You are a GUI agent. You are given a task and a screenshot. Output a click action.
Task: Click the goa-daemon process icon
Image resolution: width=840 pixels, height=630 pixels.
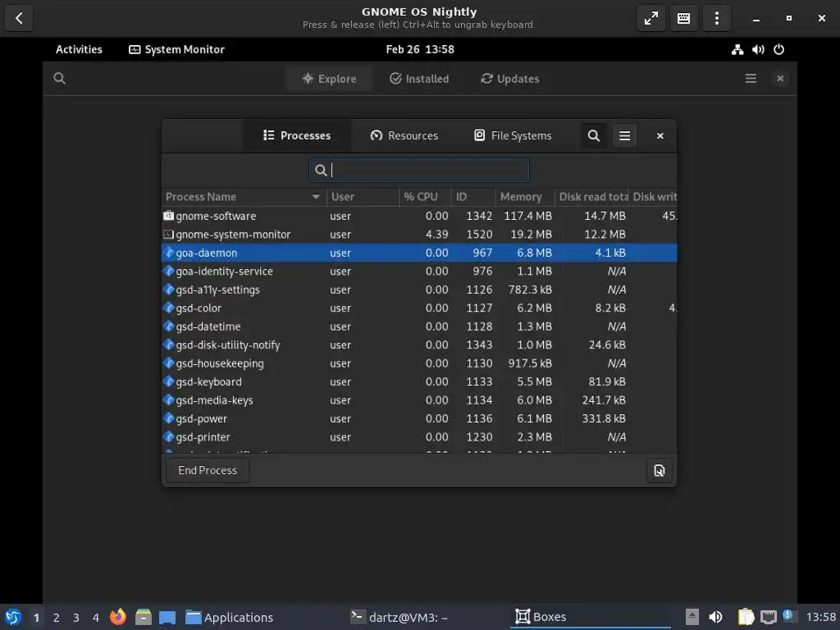pyautogui.click(x=168, y=253)
